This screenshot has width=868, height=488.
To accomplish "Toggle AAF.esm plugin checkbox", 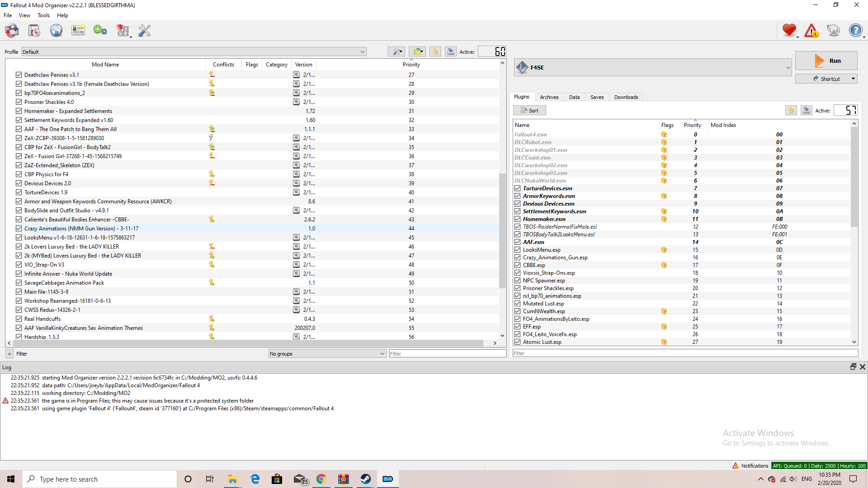I will click(x=518, y=242).
